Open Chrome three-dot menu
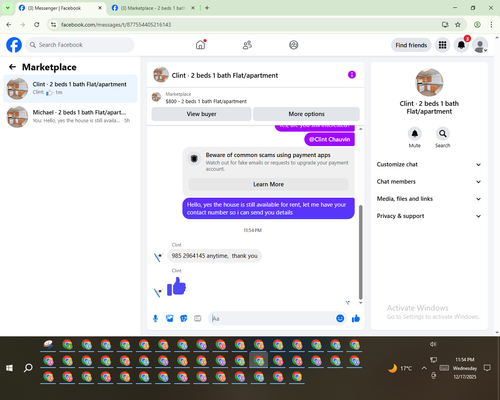 pyautogui.click(x=491, y=25)
